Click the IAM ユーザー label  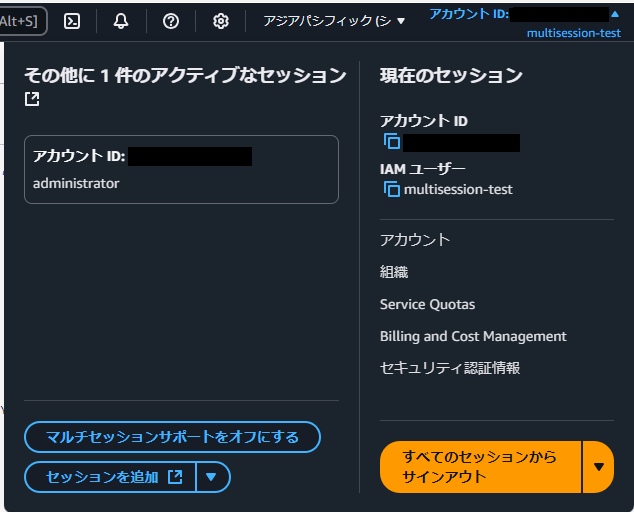pos(423,169)
